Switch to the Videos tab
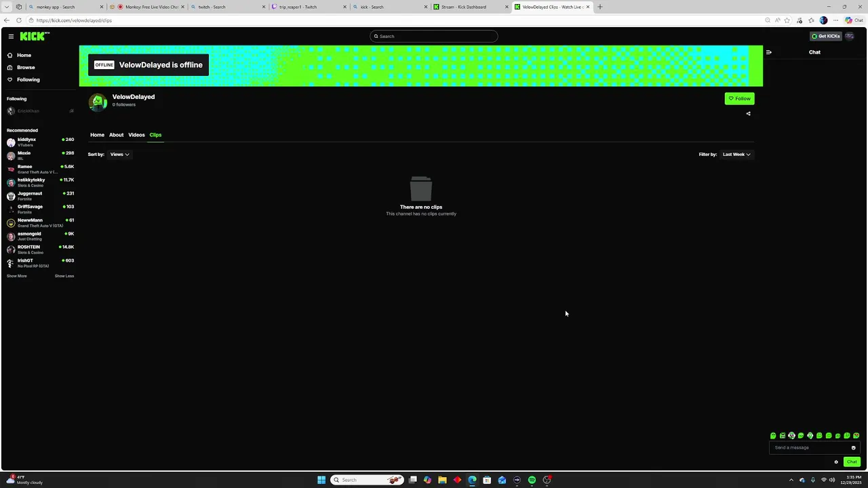Screen dimensions: 868x488 tap(136, 135)
